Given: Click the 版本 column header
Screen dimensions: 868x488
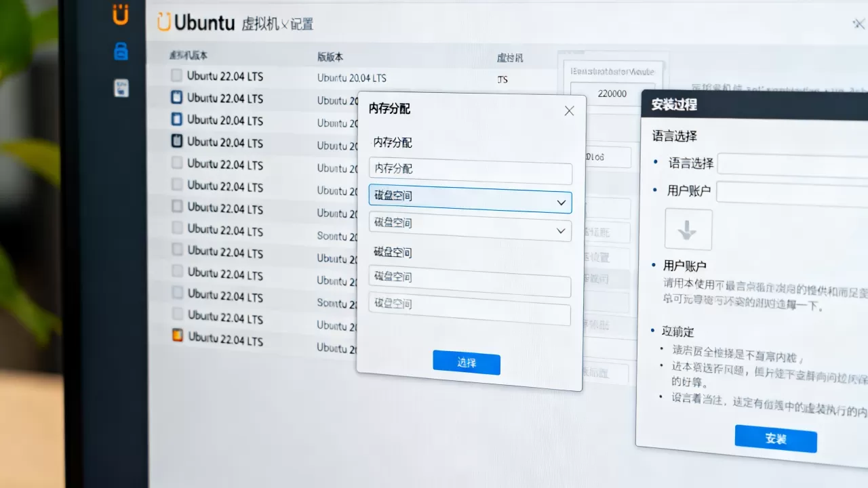Looking at the screenshot, I should 330,57.
